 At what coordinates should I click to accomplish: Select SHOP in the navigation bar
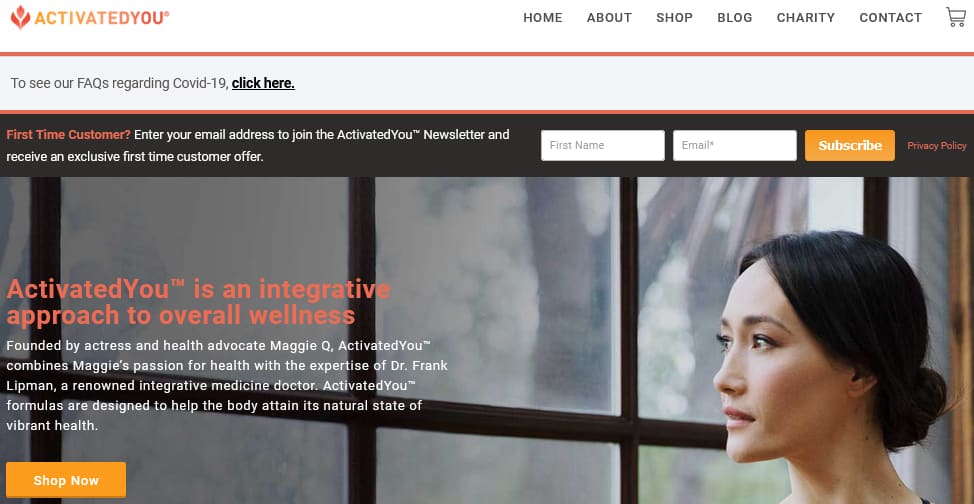tap(675, 18)
